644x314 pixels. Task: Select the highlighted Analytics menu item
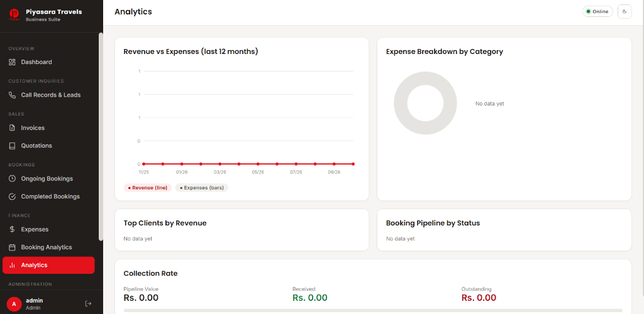[48, 265]
